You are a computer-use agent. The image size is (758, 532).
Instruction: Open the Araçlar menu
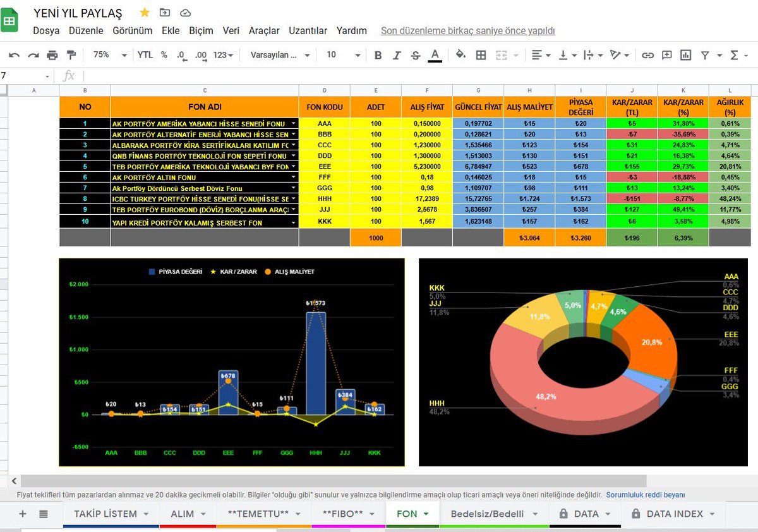[264, 30]
